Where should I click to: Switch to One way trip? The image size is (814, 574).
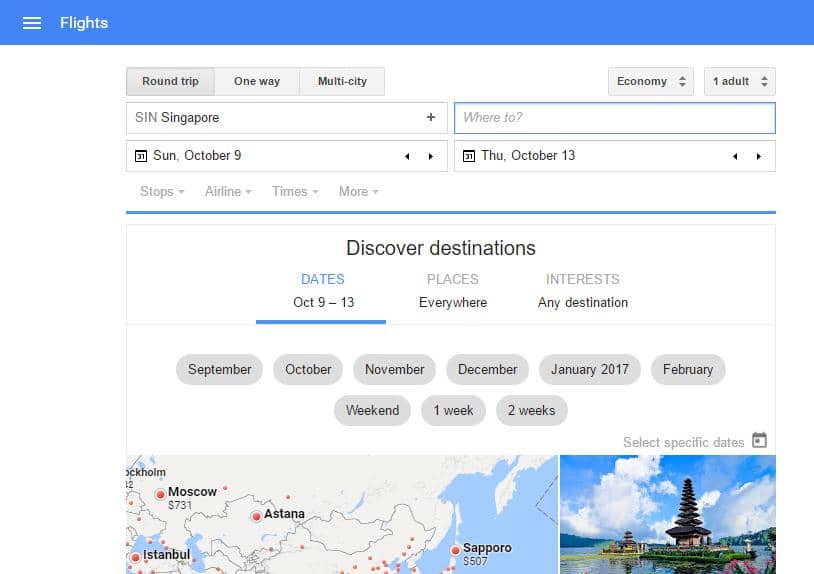click(257, 81)
